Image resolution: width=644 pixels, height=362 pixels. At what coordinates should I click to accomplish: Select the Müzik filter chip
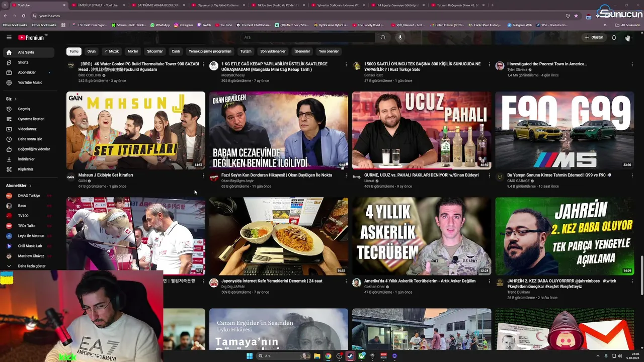click(112, 51)
